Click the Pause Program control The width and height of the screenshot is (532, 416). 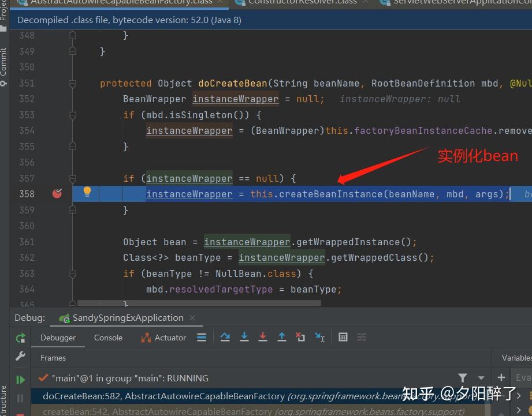(19, 397)
